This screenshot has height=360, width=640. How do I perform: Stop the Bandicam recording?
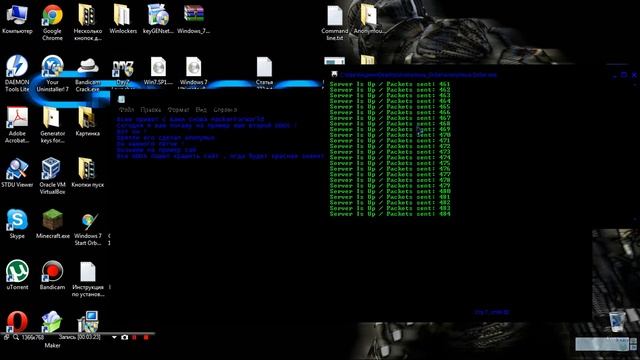point(146,337)
